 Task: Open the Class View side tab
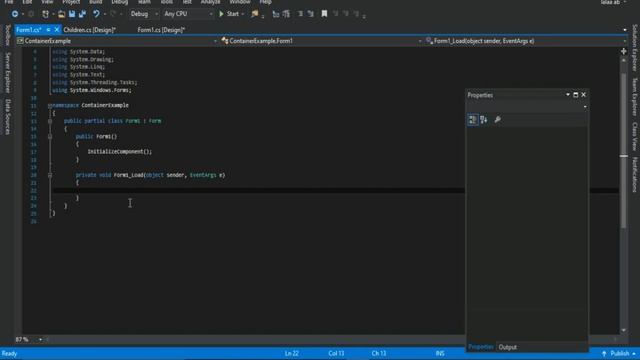click(x=635, y=136)
